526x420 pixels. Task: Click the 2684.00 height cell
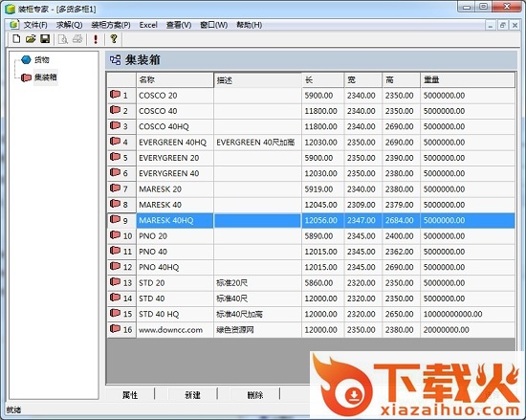(401, 220)
